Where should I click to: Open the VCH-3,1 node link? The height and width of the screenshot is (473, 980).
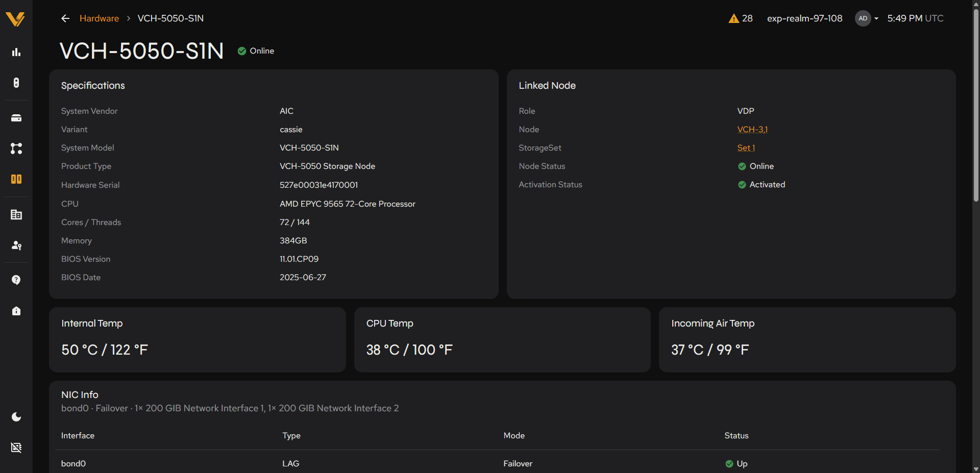[x=752, y=130]
